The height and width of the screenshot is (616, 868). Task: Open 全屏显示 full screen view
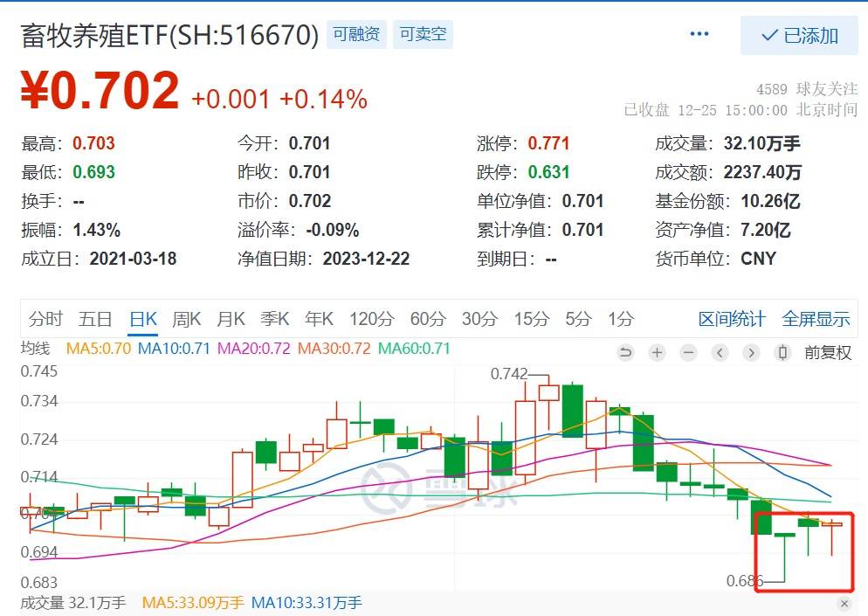[815, 320]
